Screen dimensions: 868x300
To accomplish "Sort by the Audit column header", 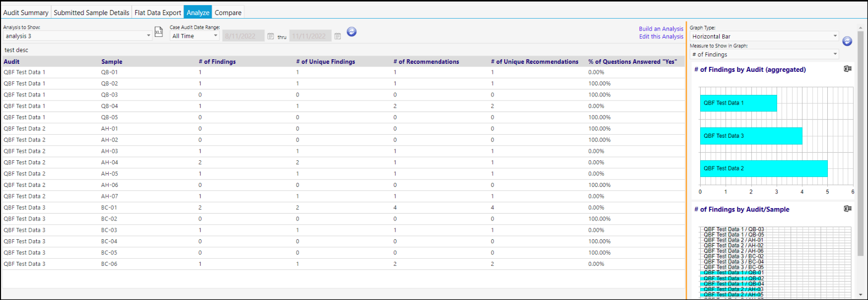I will pos(12,62).
